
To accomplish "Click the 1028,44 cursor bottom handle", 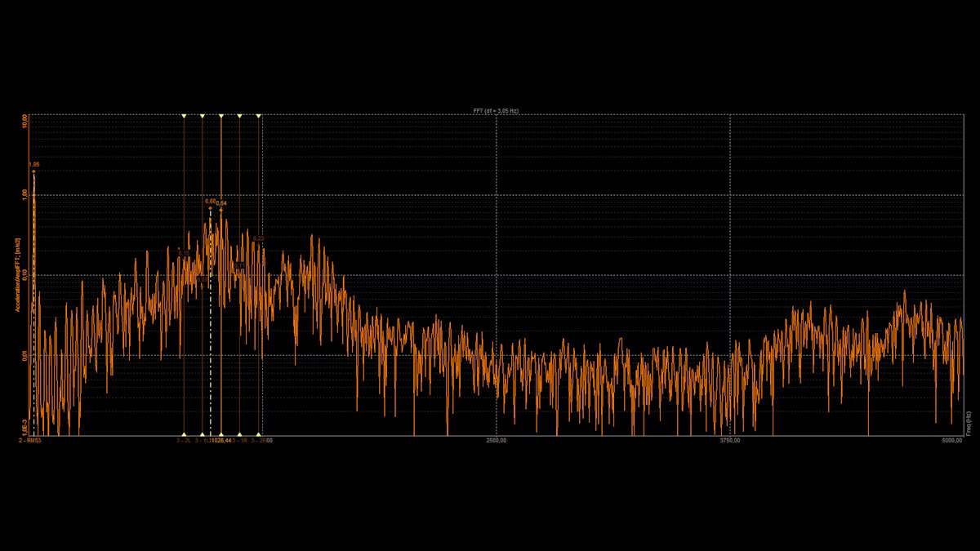I will (221, 434).
